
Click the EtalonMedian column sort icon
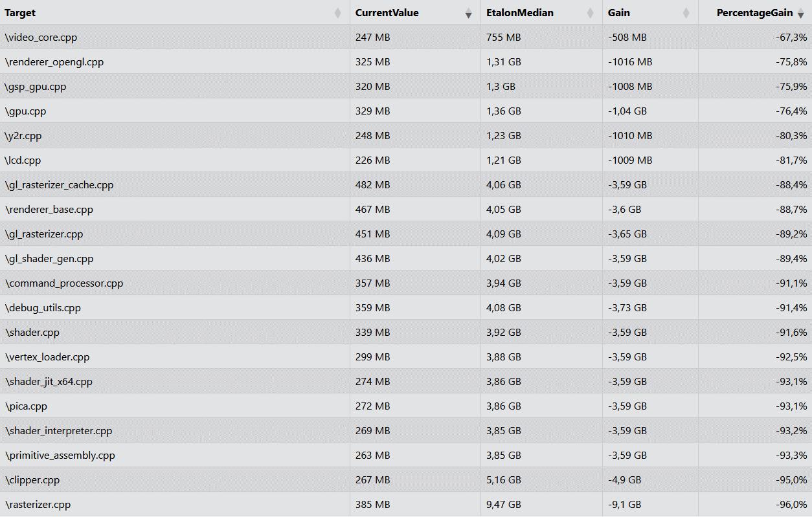[x=590, y=13]
